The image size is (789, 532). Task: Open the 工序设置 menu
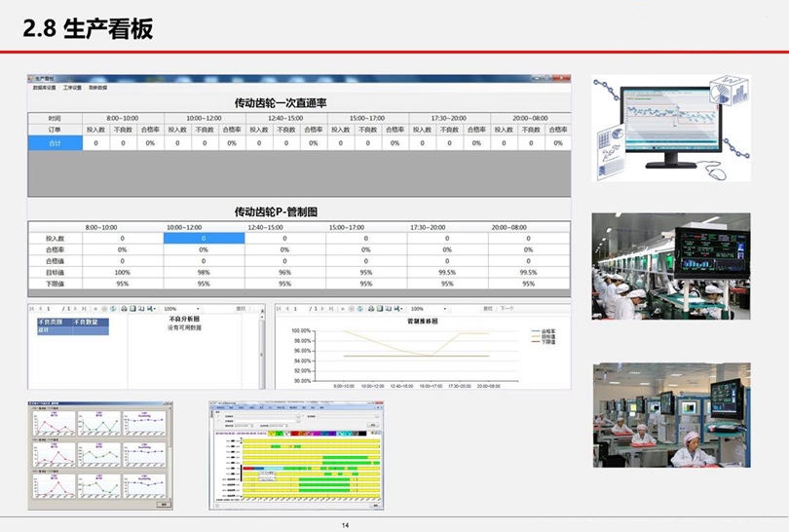[x=72, y=88]
